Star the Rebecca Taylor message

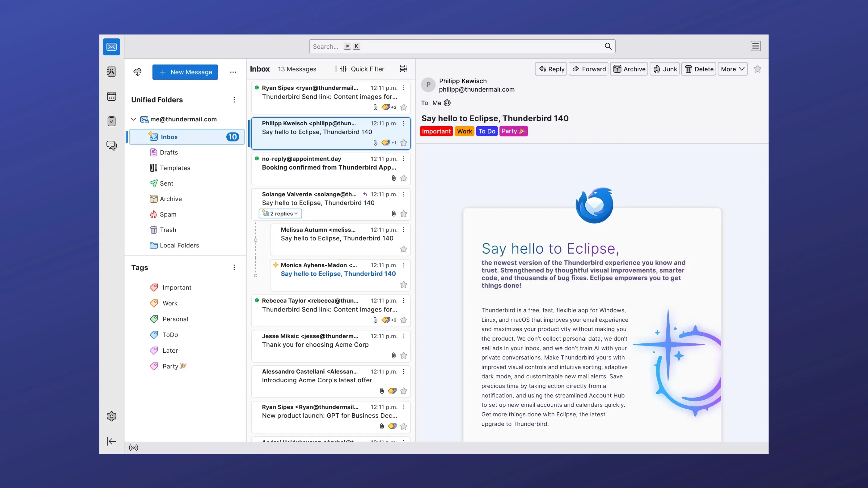[x=404, y=320]
